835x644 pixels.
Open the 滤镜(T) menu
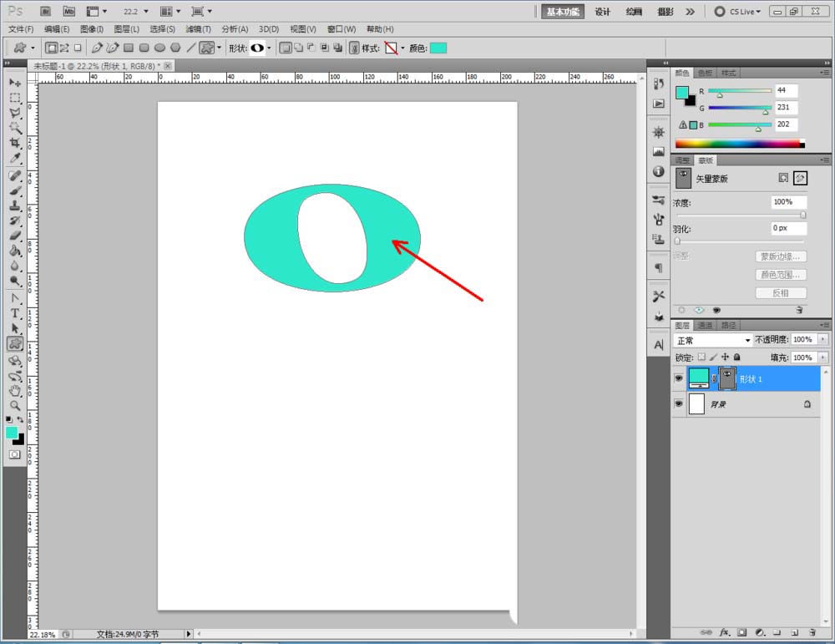tap(198, 28)
